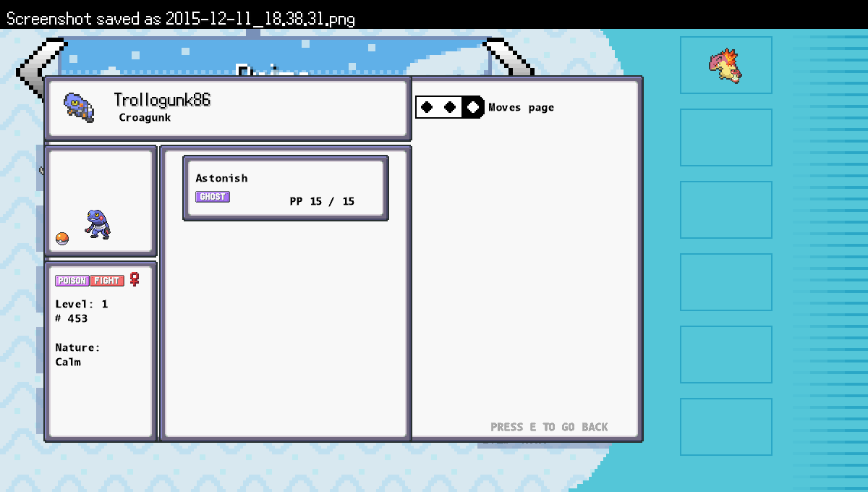Click the Astonish move name
The image size is (868, 492).
click(221, 178)
